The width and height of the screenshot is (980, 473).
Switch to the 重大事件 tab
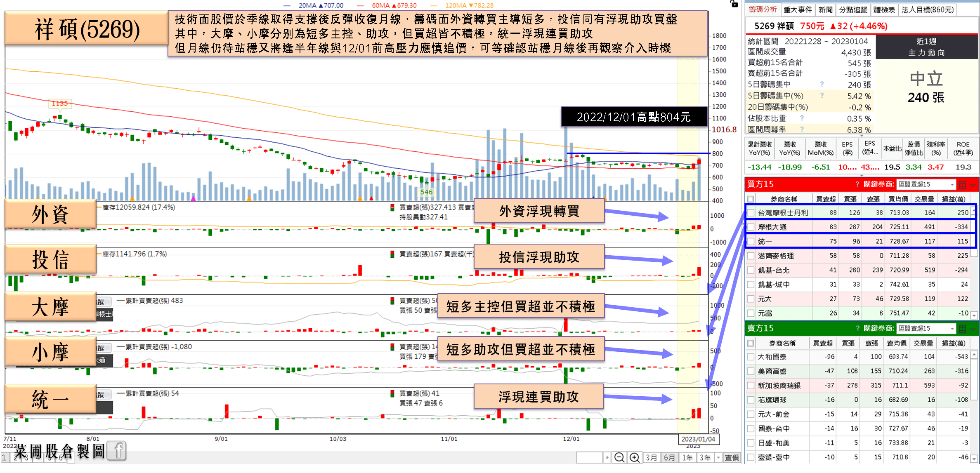[798, 9]
